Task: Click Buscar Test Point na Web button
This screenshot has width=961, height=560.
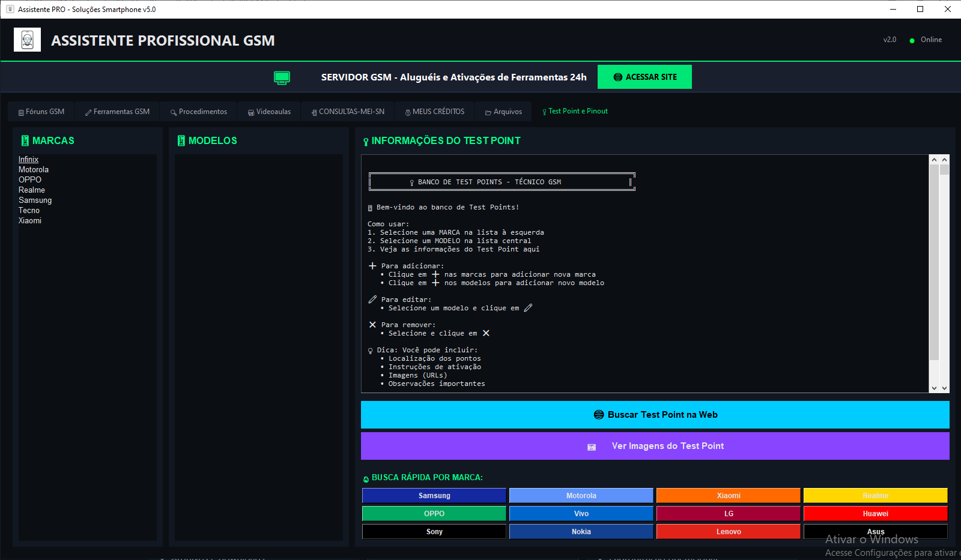Action: (x=655, y=415)
